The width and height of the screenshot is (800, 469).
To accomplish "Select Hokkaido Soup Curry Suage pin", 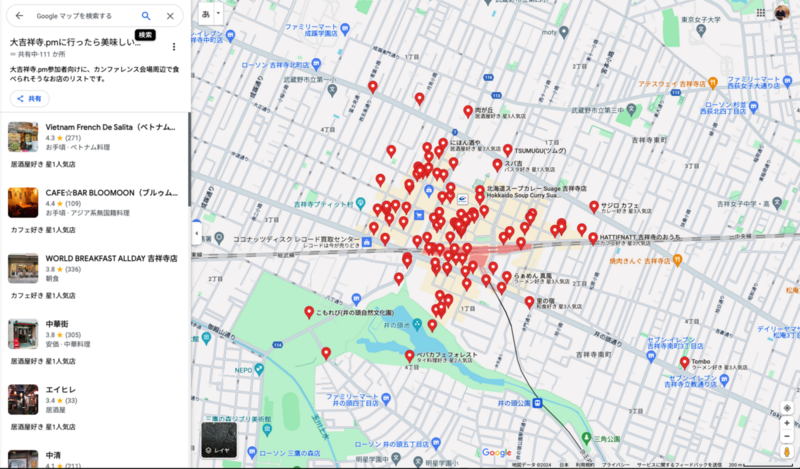I will pos(480,191).
